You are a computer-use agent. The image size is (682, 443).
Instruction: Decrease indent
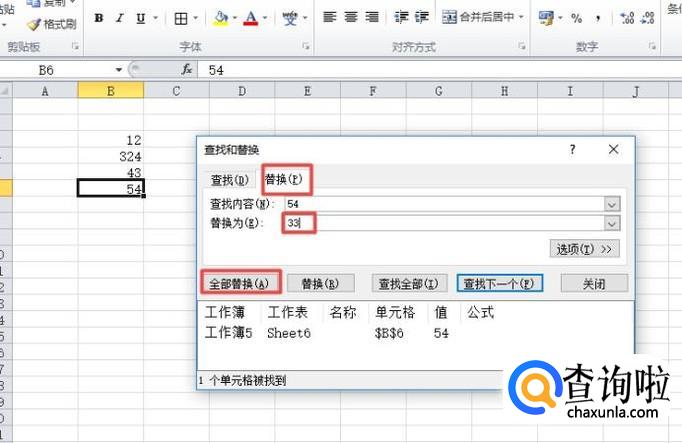[x=401, y=17]
